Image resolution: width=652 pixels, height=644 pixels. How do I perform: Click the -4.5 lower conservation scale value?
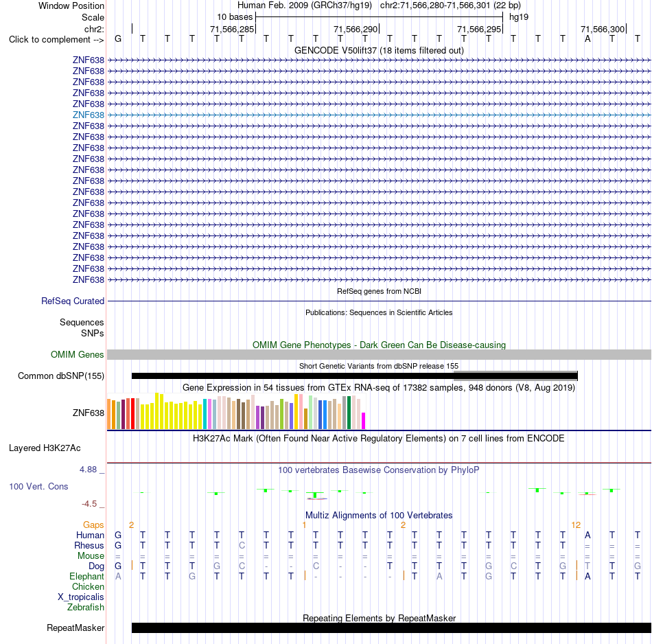point(89,504)
